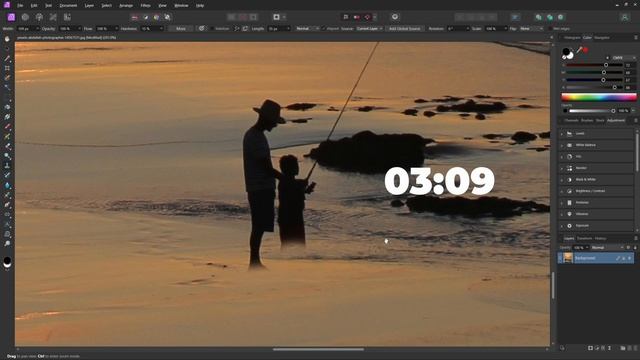Hide the Background layer via its visibility checkbox
This screenshot has width=640, height=360.
630,258
